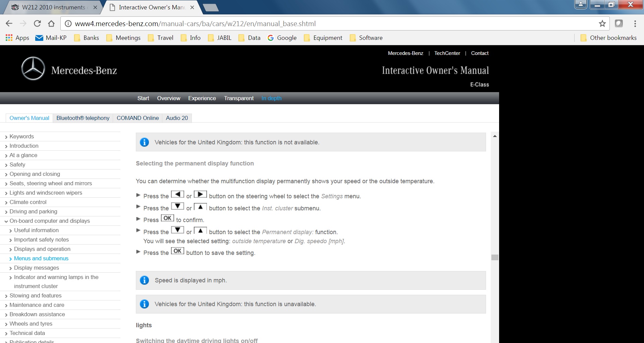Expand Lights and windscreen wipers
This screenshot has width=644, height=343.
(46, 193)
